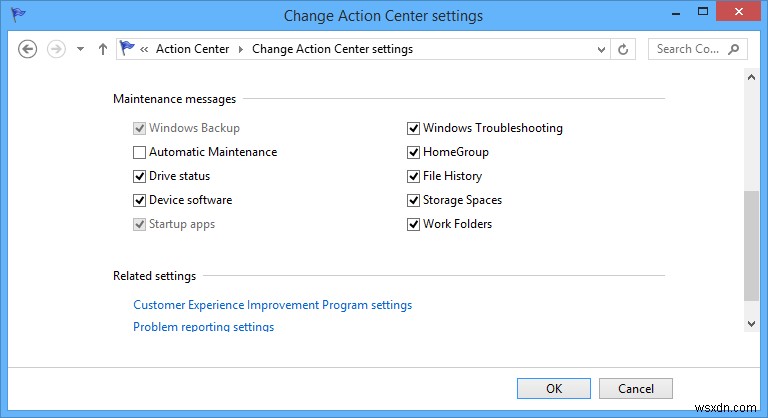Click the Cancel button
Screen dimensions: 768x418
click(x=636, y=389)
